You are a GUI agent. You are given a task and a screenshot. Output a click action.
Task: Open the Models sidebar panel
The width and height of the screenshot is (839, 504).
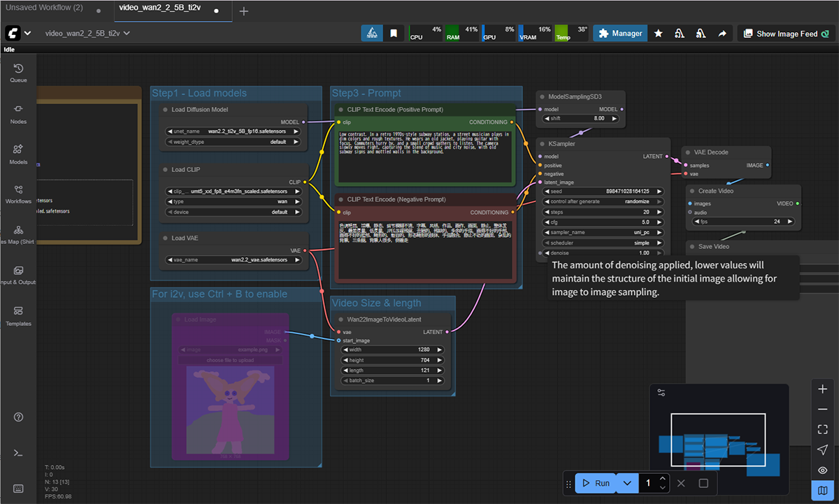(18, 154)
